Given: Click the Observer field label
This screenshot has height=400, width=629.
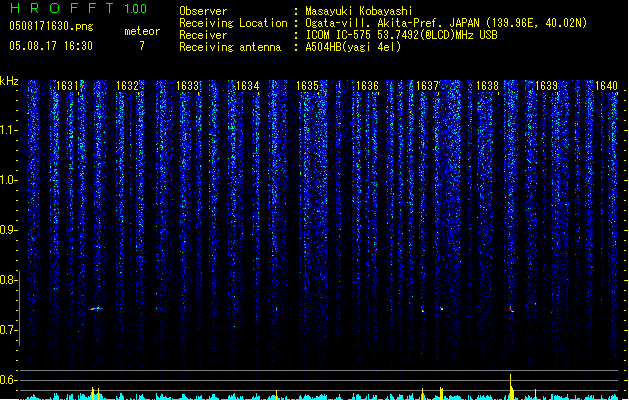Looking at the screenshot, I should click(203, 11).
